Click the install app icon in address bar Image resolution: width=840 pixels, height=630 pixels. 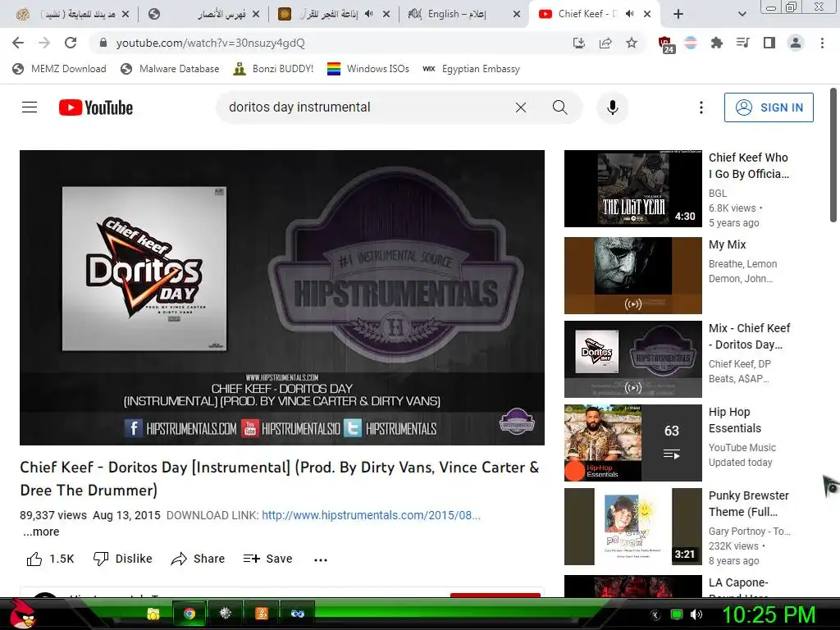[x=578, y=43]
